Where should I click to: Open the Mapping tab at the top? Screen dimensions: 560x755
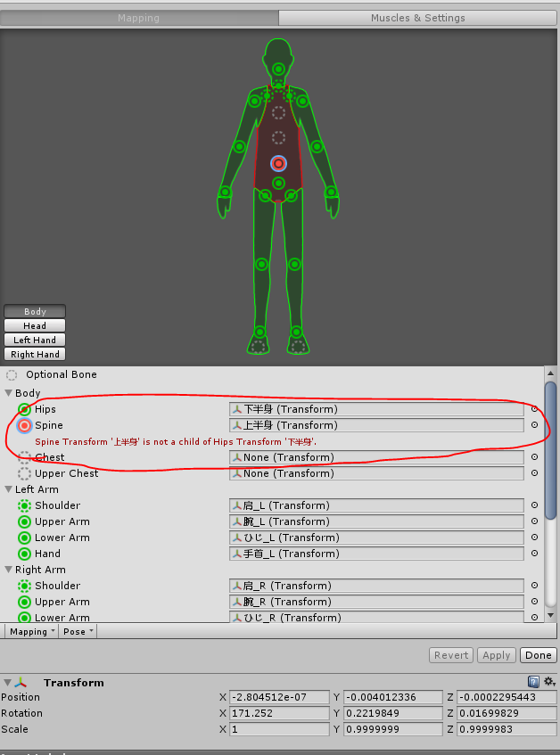click(139, 18)
